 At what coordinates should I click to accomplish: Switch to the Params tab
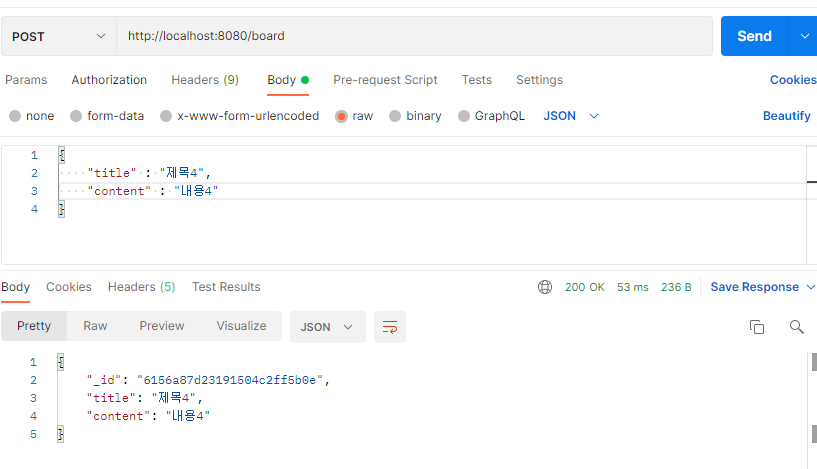pos(26,80)
